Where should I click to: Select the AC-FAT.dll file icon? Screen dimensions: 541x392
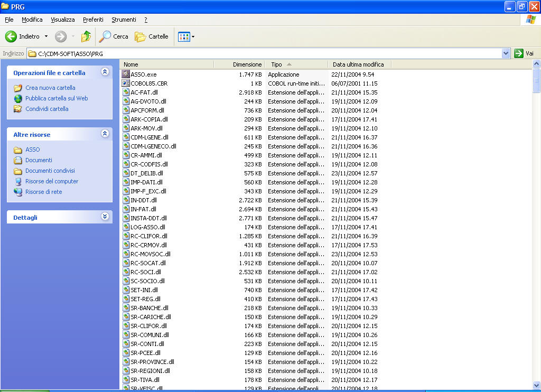126,92
